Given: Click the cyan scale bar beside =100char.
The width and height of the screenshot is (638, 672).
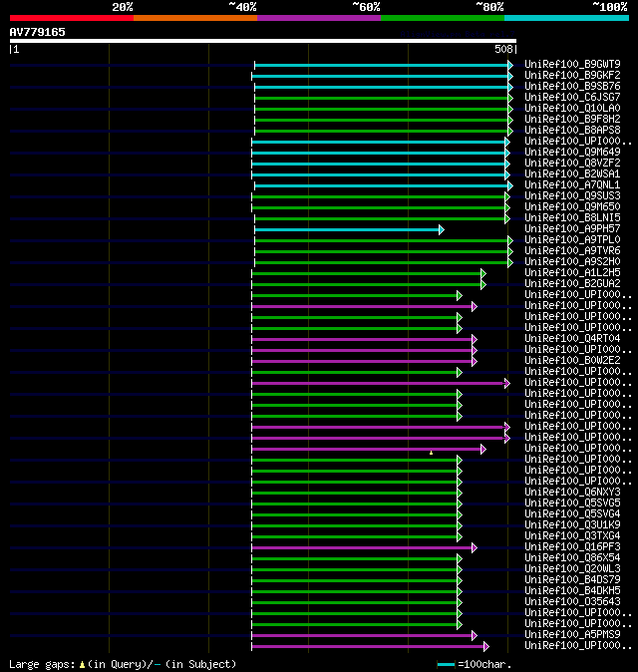Looking at the screenshot, I should coord(446,665).
